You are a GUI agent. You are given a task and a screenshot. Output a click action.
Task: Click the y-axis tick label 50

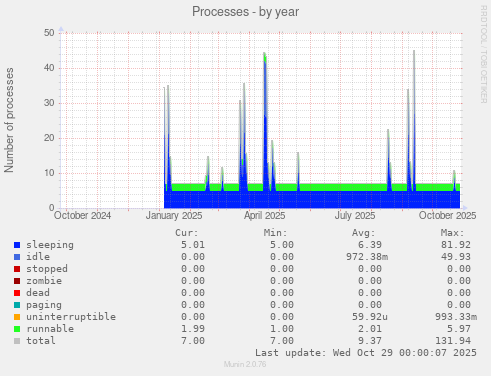(49, 33)
